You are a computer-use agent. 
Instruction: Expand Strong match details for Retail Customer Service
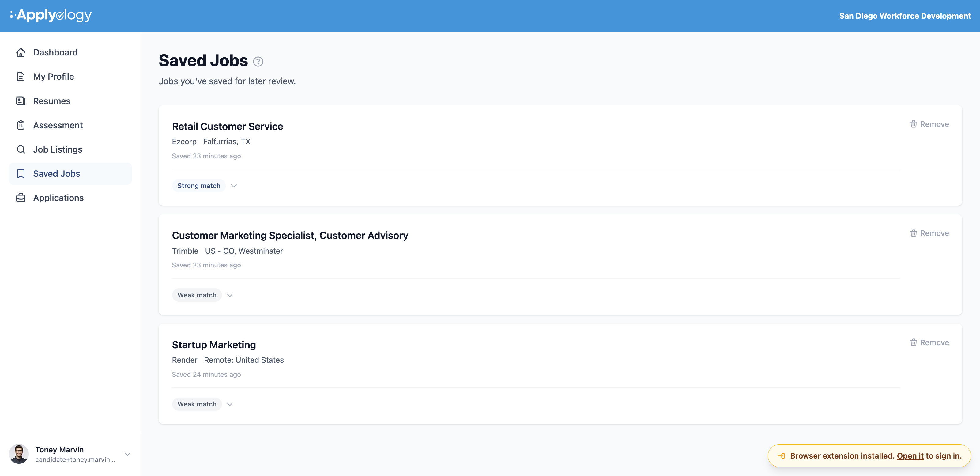(234, 186)
